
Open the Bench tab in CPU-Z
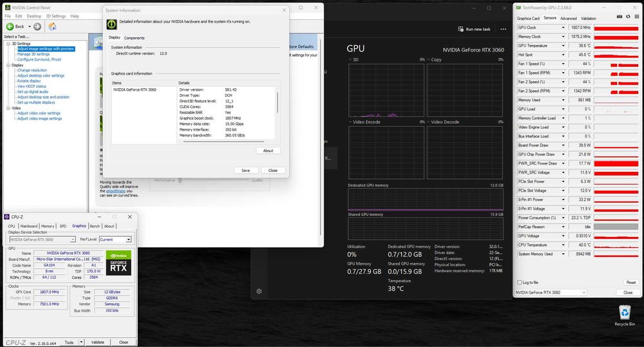tap(95, 226)
